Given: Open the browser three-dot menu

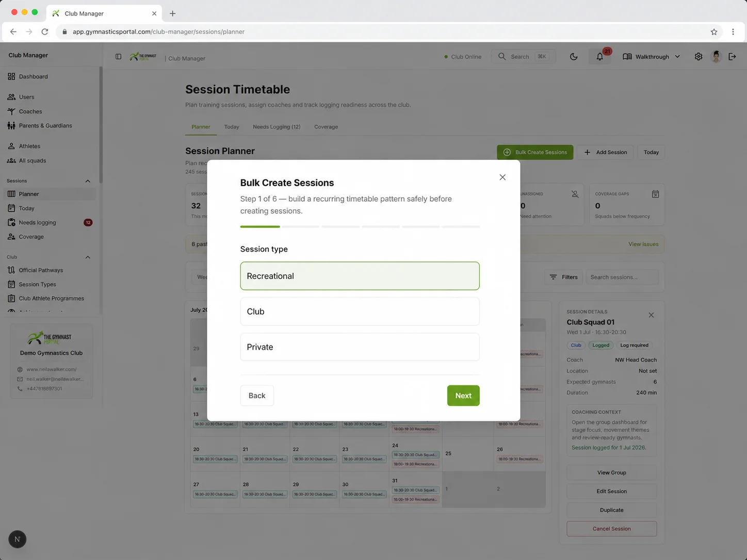Looking at the screenshot, I should (733, 32).
